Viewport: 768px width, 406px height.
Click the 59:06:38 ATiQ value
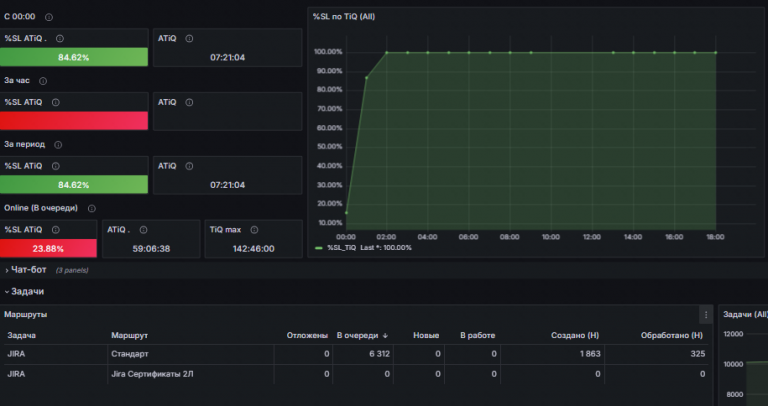tap(151, 249)
